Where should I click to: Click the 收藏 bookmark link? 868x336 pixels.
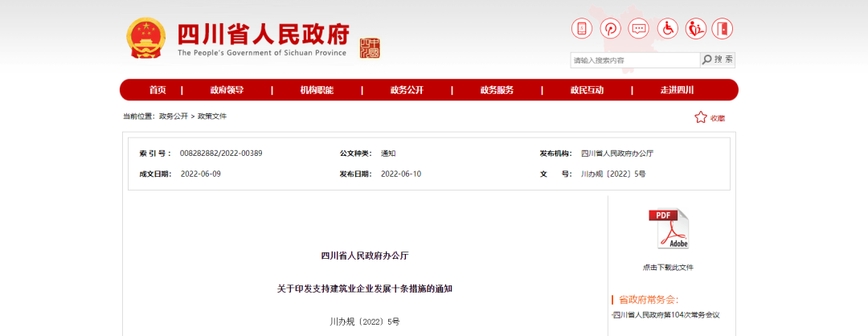(718, 118)
